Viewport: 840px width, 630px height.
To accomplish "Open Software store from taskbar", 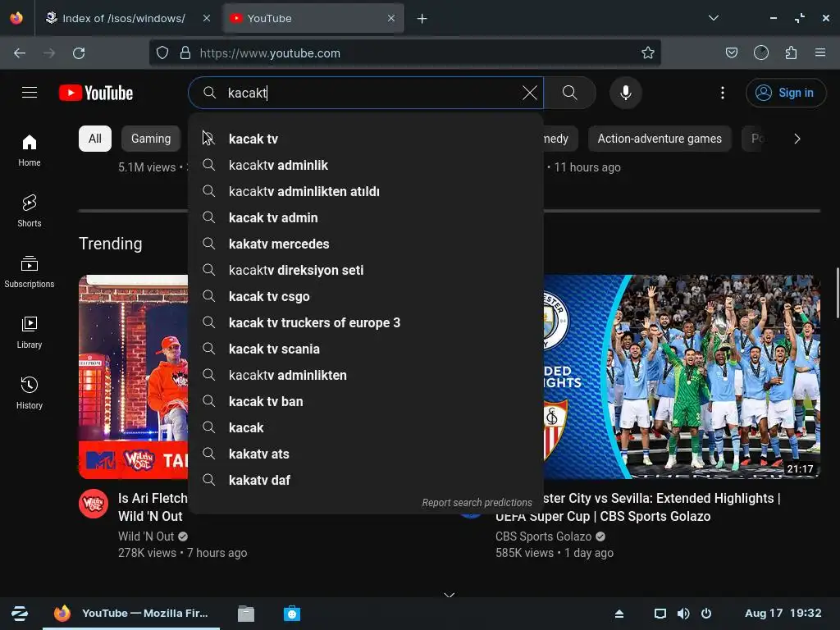I will [x=292, y=614].
